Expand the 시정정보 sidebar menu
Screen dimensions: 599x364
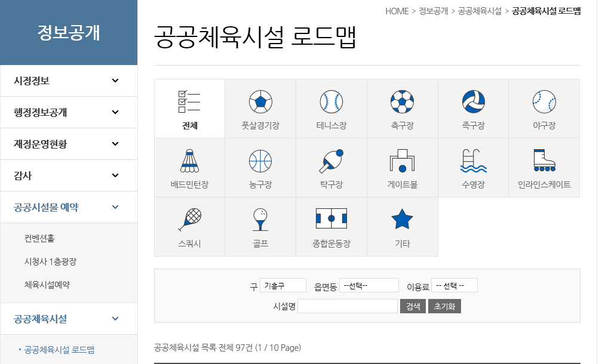[x=69, y=81]
